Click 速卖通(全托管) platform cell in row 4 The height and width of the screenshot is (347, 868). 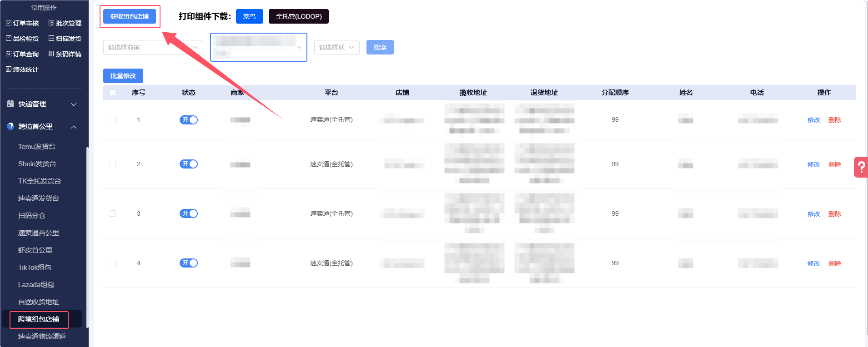pos(331,263)
